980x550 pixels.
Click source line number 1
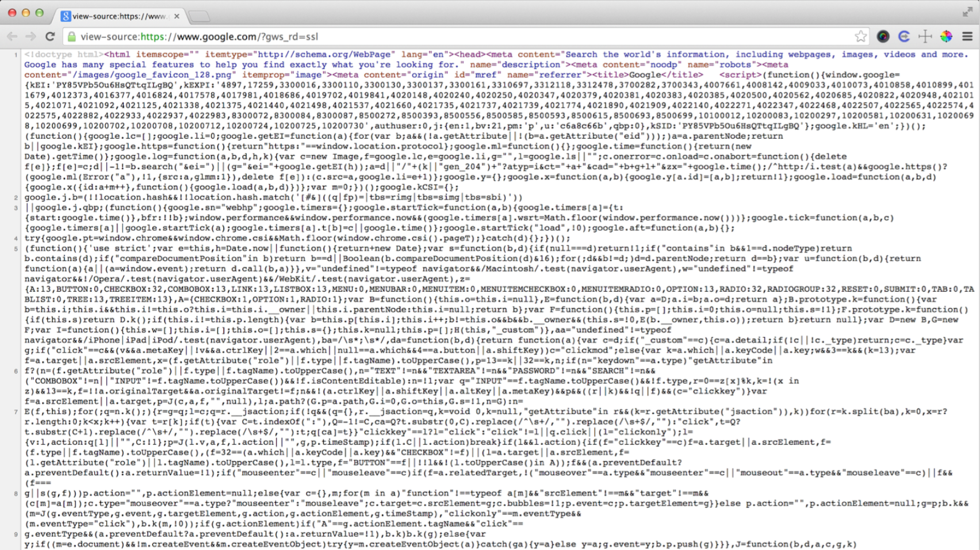(16, 55)
